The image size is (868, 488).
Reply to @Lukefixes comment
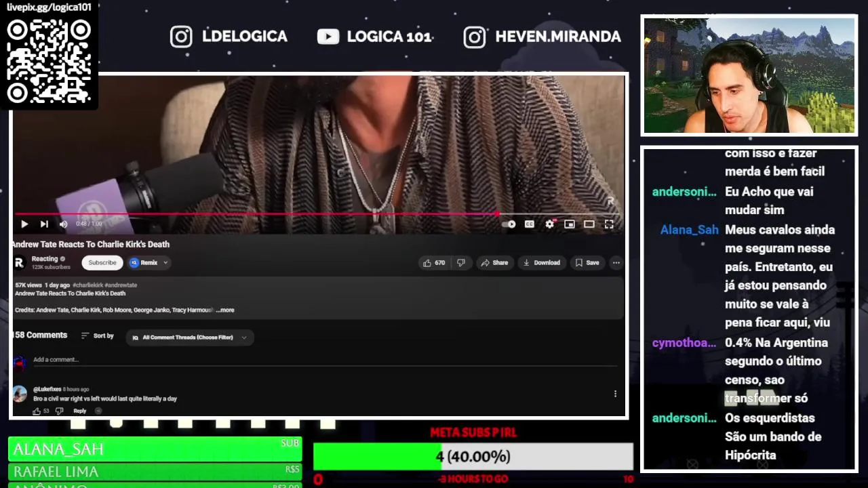click(79, 411)
